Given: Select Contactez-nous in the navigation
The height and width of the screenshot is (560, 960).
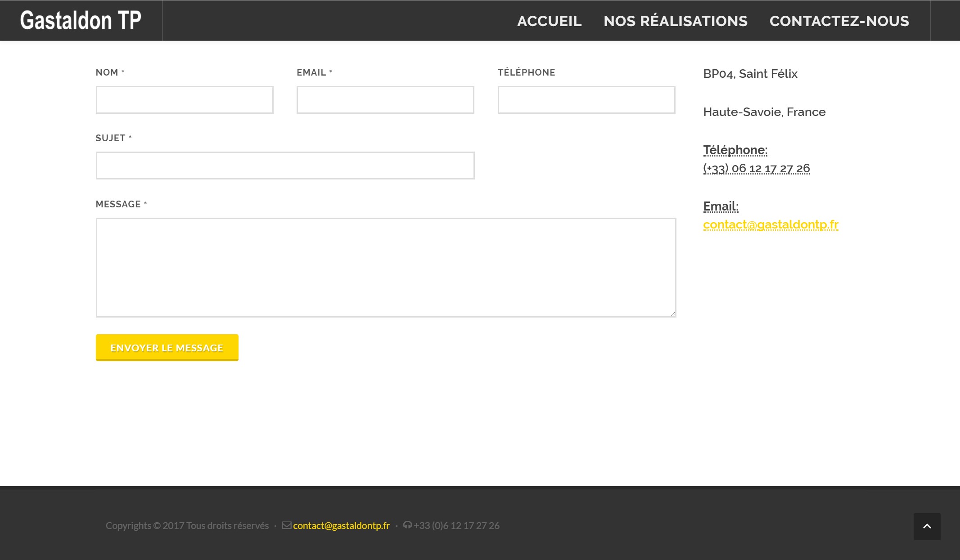Looking at the screenshot, I should 839,21.
